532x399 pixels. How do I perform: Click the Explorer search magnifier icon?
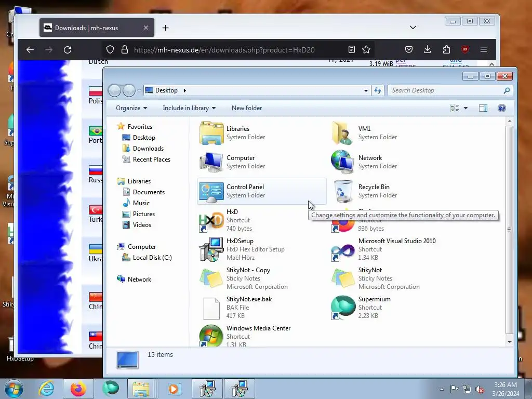[507, 90]
